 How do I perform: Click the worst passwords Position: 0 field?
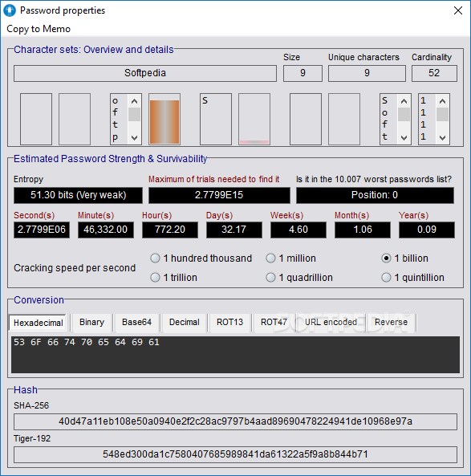click(375, 195)
